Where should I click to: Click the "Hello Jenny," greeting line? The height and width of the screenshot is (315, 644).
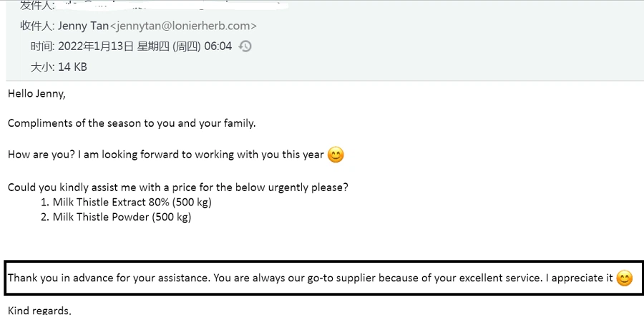point(36,94)
